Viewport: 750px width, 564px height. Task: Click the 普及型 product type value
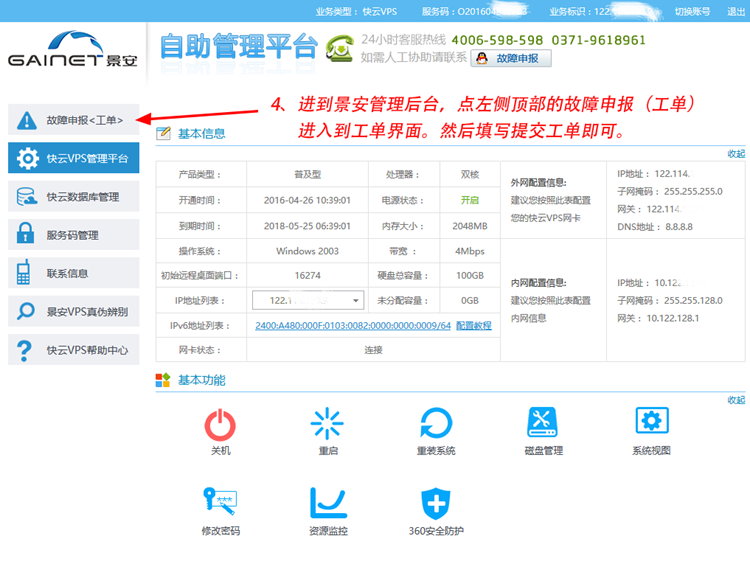point(307,174)
